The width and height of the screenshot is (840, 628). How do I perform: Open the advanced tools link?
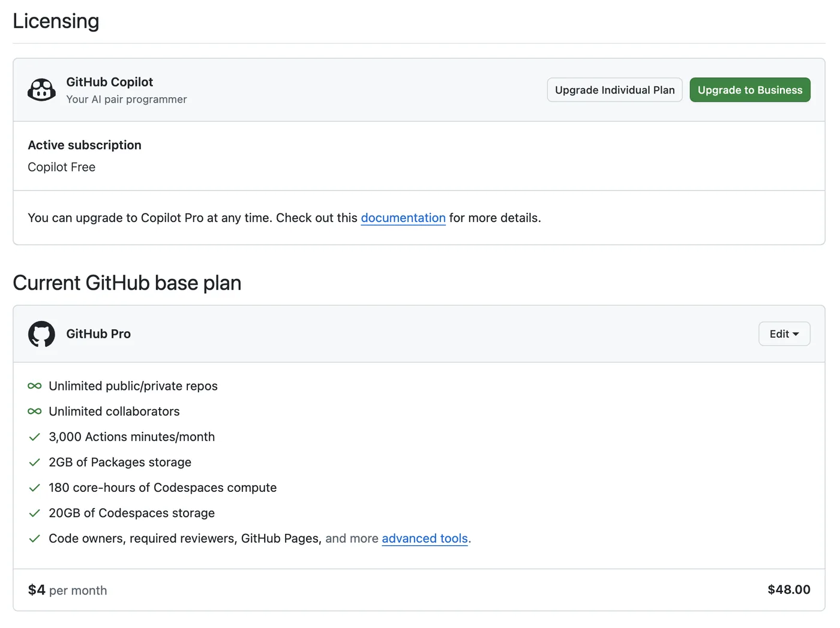pos(425,539)
